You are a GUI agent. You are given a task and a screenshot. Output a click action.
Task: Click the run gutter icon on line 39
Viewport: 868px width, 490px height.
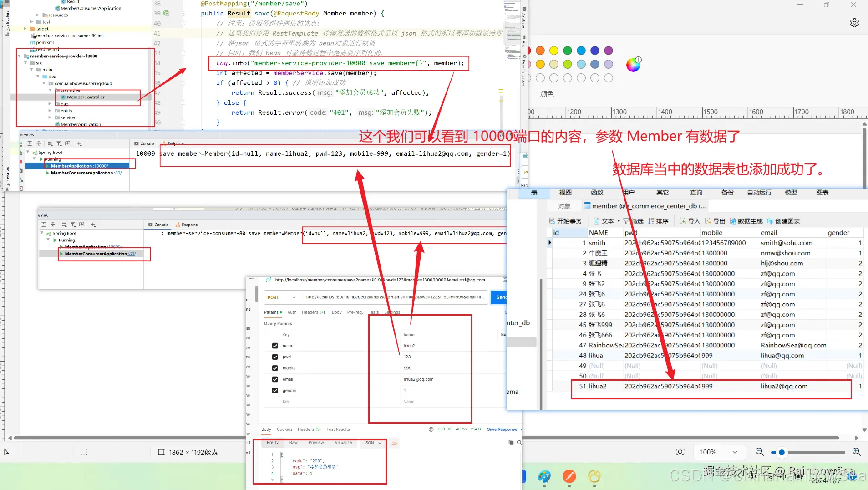tap(166, 13)
